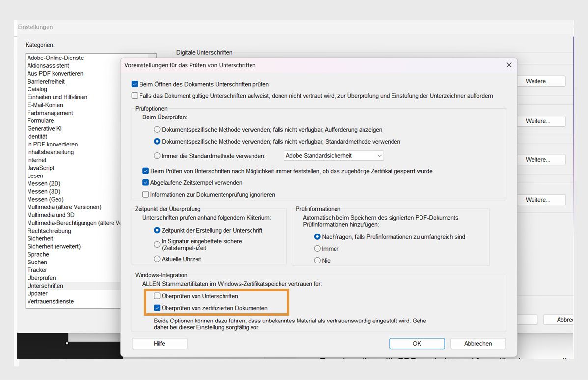Open the 'Sicherheit (erweitert)' category
This screenshot has width=588, height=380.
[x=53, y=246]
